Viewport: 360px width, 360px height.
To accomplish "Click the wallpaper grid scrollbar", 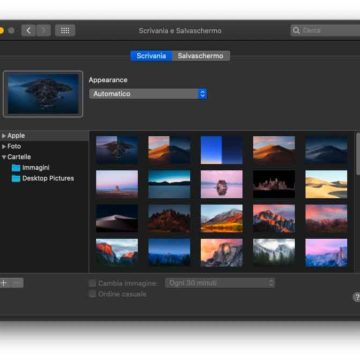I will pyautogui.click(x=358, y=153).
